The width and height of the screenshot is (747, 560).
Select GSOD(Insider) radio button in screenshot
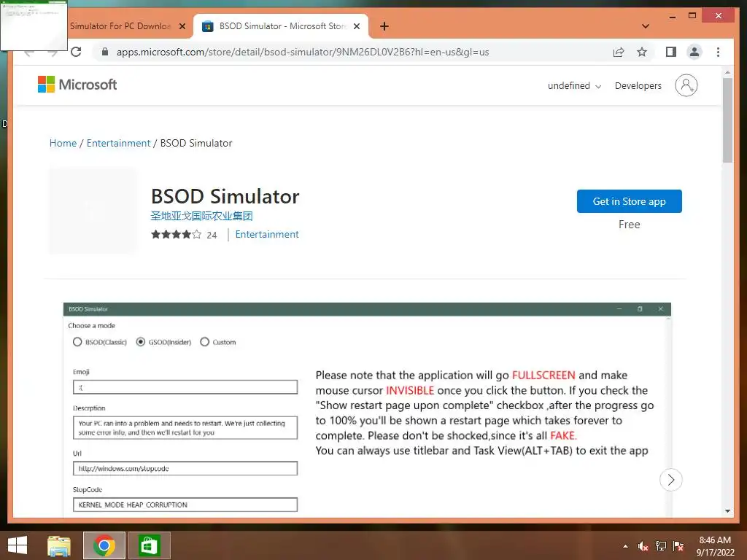pos(141,342)
